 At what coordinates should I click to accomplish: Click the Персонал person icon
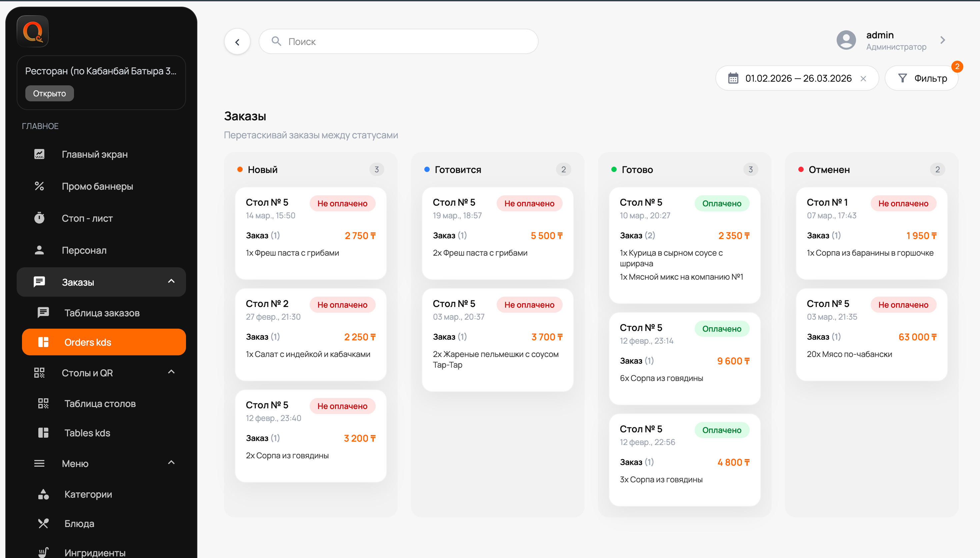tap(39, 250)
